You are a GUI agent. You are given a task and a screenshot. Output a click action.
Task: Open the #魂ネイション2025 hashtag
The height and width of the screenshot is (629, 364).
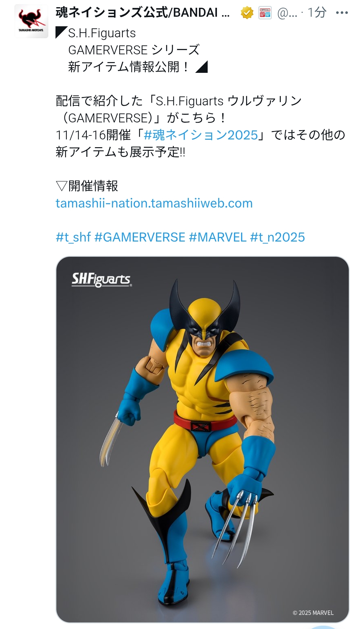tap(201, 135)
